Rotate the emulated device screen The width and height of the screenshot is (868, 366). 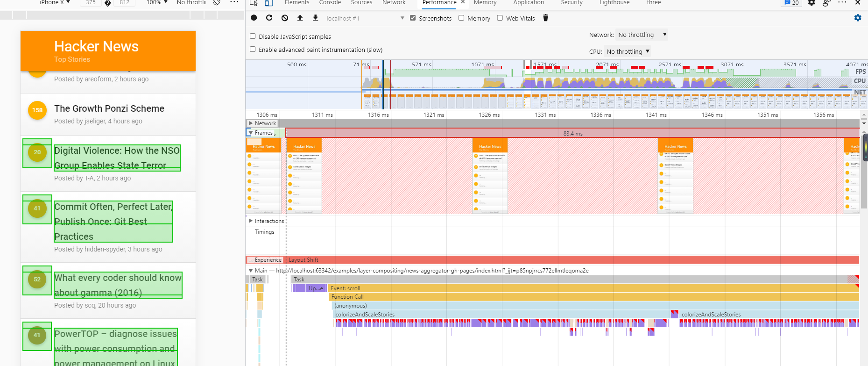pos(217,3)
